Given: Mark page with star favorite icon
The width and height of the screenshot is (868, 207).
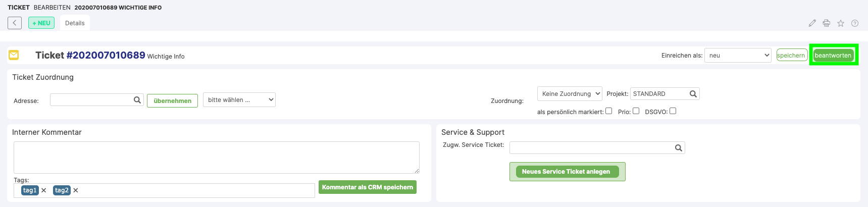Looking at the screenshot, I should [x=841, y=23].
